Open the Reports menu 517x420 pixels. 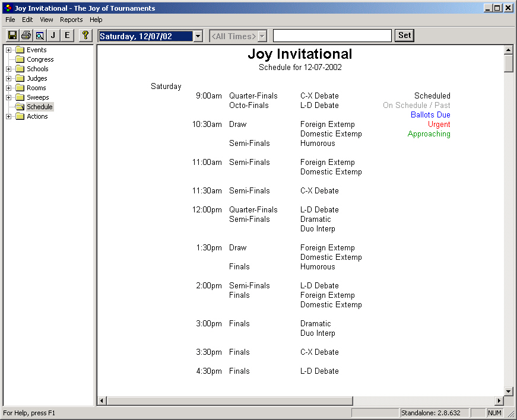(x=71, y=20)
